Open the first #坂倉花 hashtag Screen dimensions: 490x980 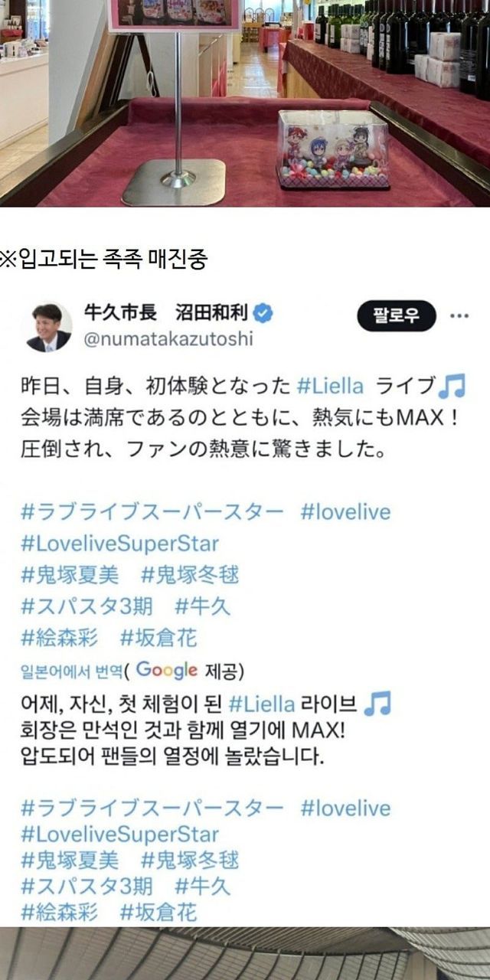coord(158,637)
